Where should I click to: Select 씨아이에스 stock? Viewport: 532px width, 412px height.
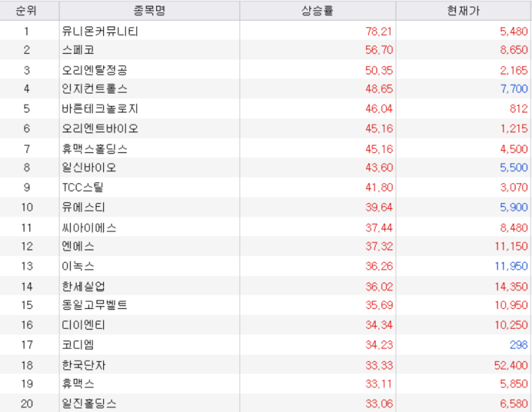pos(89,227)
